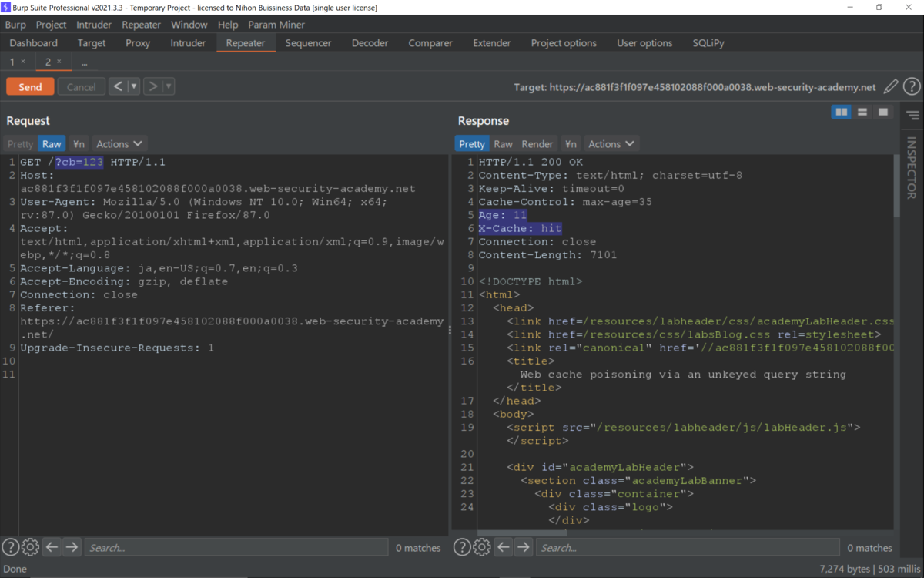Go to next request in history
This screenshot has height=578, width=924.
click(152, 86)
